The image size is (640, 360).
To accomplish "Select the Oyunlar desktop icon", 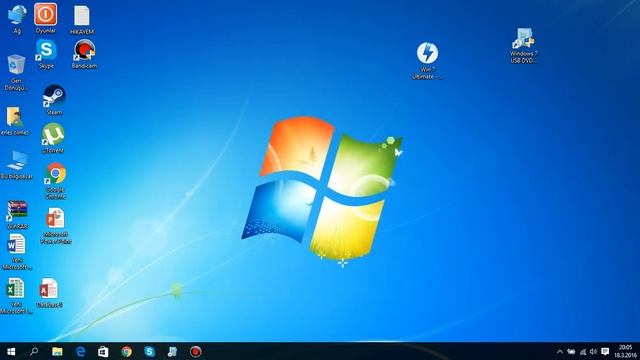I will coord(45,18).
